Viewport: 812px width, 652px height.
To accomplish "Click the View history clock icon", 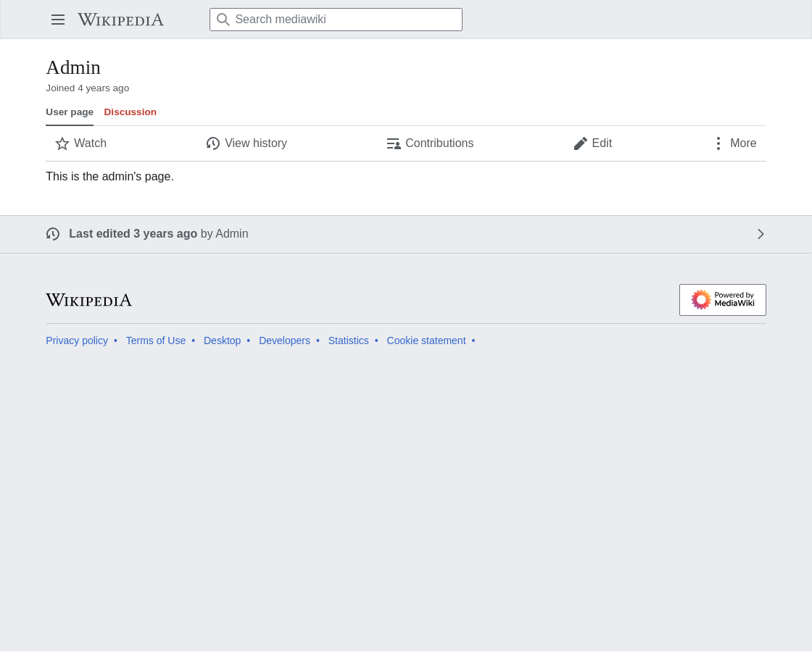I will (213, 143).
